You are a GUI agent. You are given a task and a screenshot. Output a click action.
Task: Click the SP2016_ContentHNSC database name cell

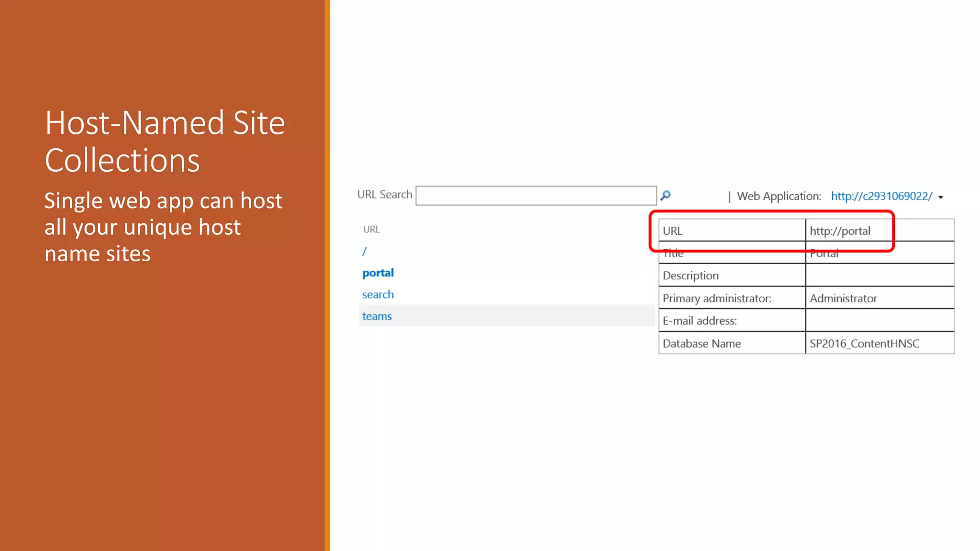coord(880,343)
